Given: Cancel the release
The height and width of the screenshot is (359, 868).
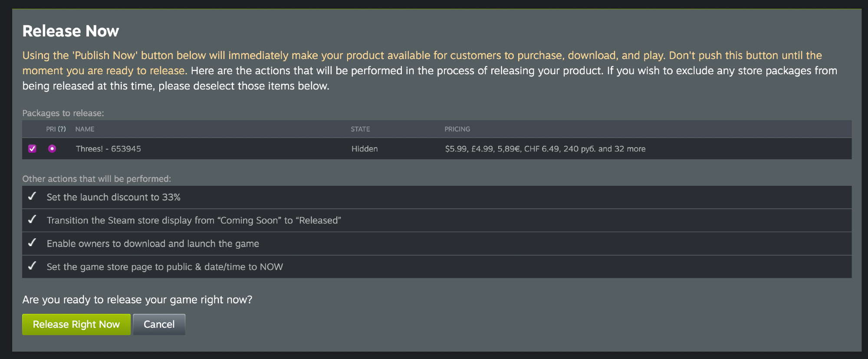Looking at the screenshot, I should tap(159, 325).
